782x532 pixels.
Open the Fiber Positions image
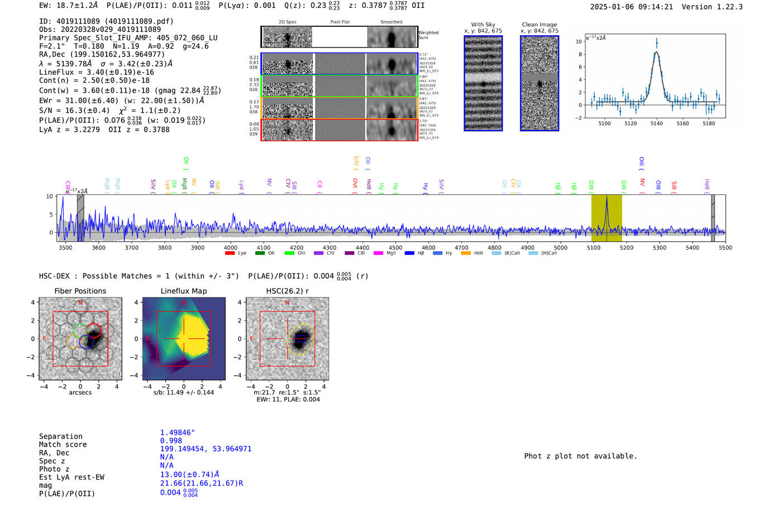point(80,339)
